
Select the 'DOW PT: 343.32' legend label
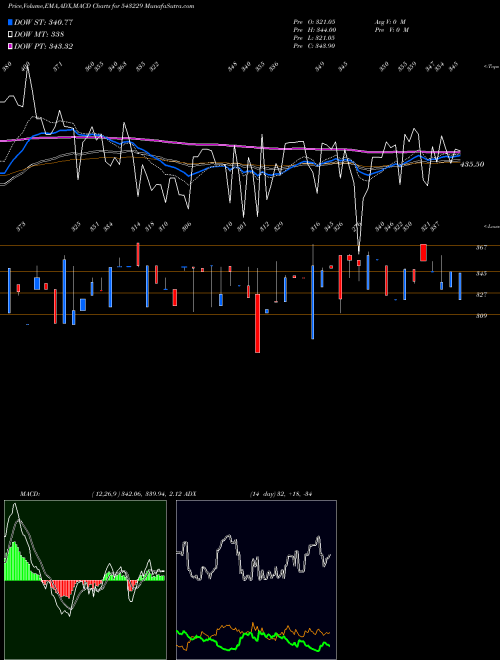43,46
